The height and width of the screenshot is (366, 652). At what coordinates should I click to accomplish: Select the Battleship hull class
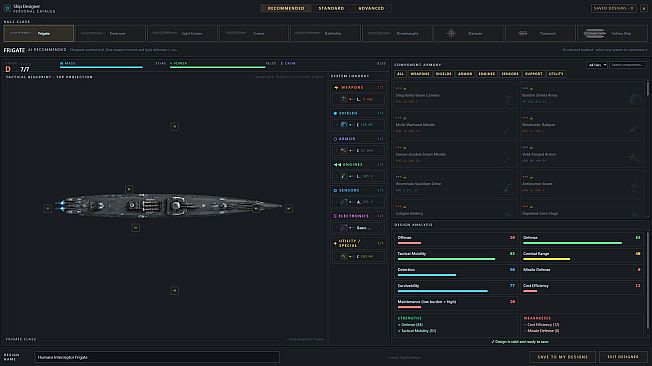326,33
